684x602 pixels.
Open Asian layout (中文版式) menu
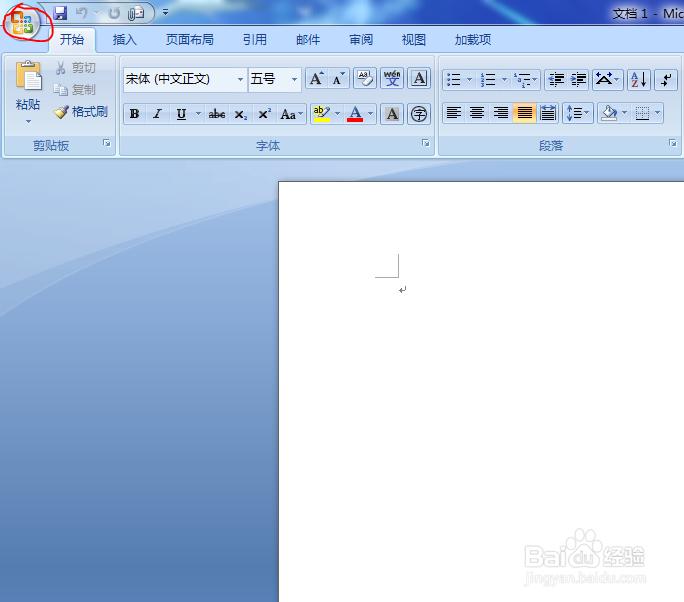coord(608,79)
